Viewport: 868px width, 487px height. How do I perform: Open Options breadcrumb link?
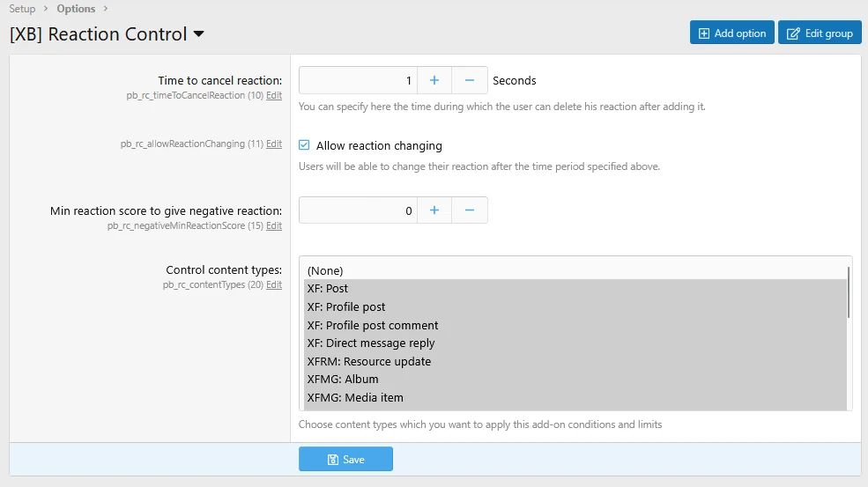click(x=76, y=9)
